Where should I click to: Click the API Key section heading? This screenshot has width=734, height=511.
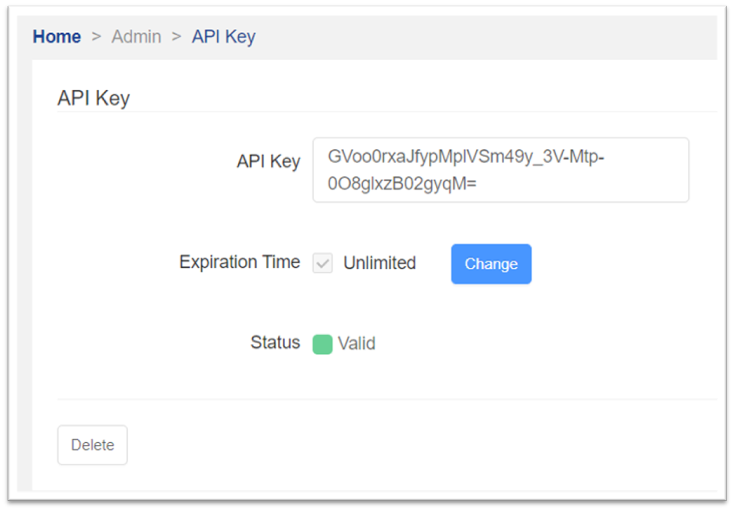click(93, 98)
